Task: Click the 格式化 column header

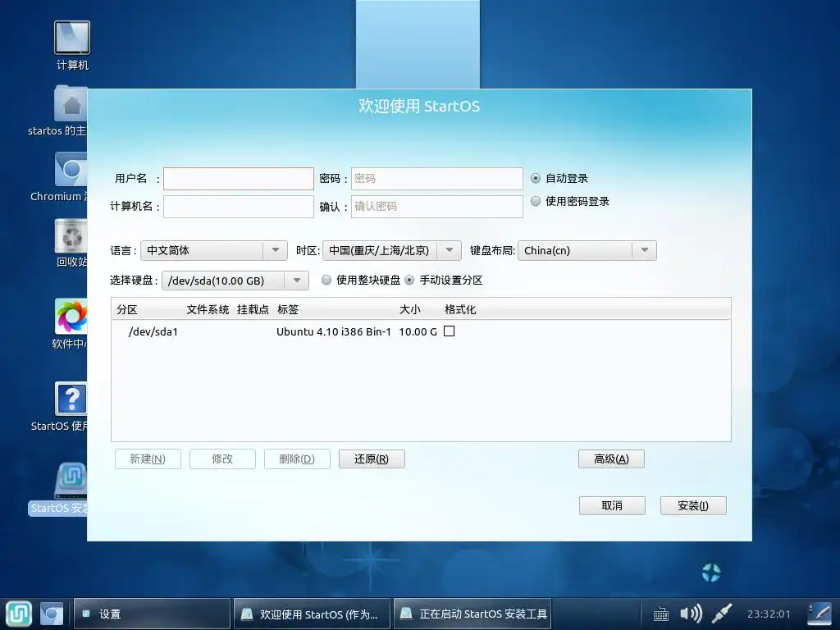Action: click(x=460, y=309)
